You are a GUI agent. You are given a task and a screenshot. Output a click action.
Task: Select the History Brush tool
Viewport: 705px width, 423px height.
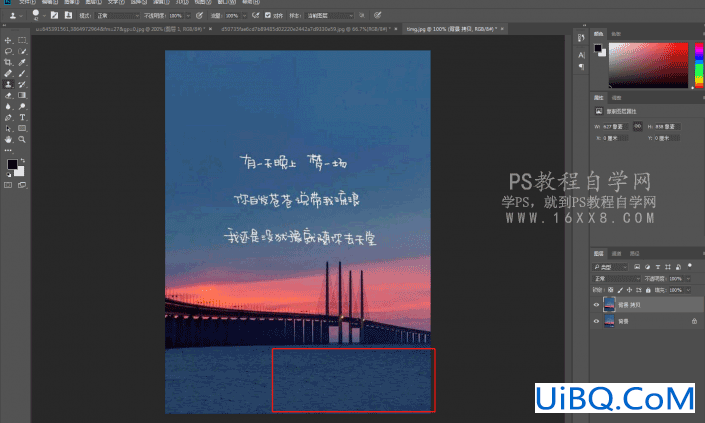pyautogui.click(x=22, y=84)
